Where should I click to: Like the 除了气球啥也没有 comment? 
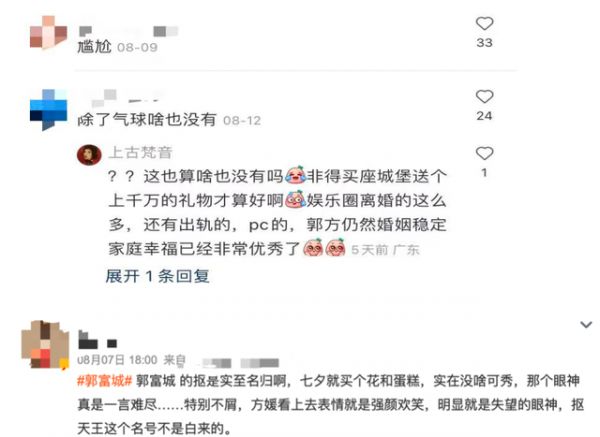tap(484, 96)
